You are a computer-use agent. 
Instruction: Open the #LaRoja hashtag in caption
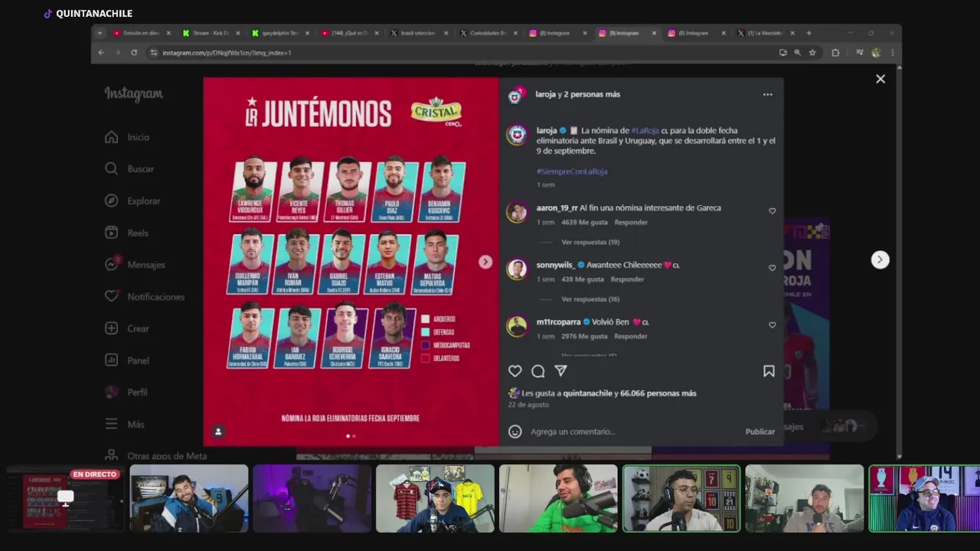[x=645, y=131]
